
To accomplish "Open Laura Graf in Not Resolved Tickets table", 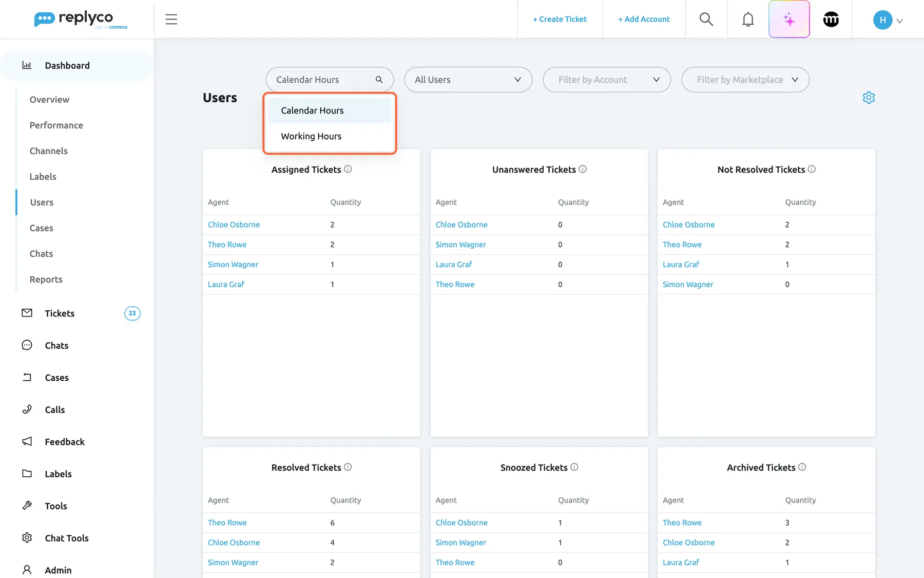I will click(681, 265).
